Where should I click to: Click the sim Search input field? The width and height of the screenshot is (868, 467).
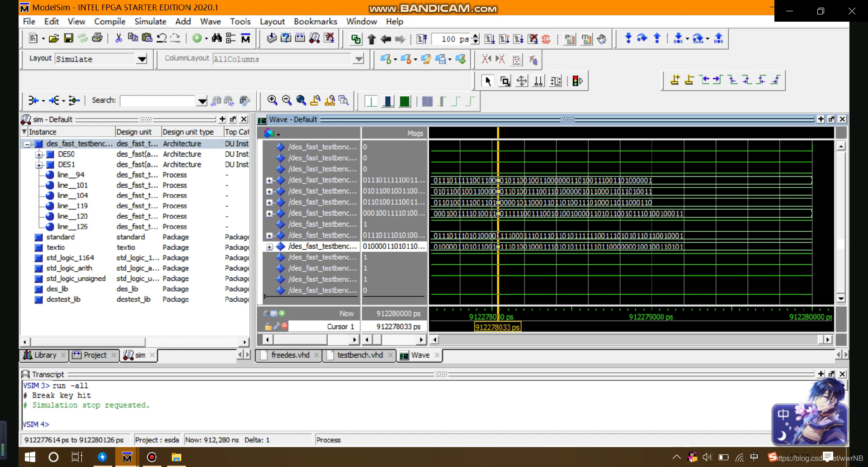pos(157,101)
